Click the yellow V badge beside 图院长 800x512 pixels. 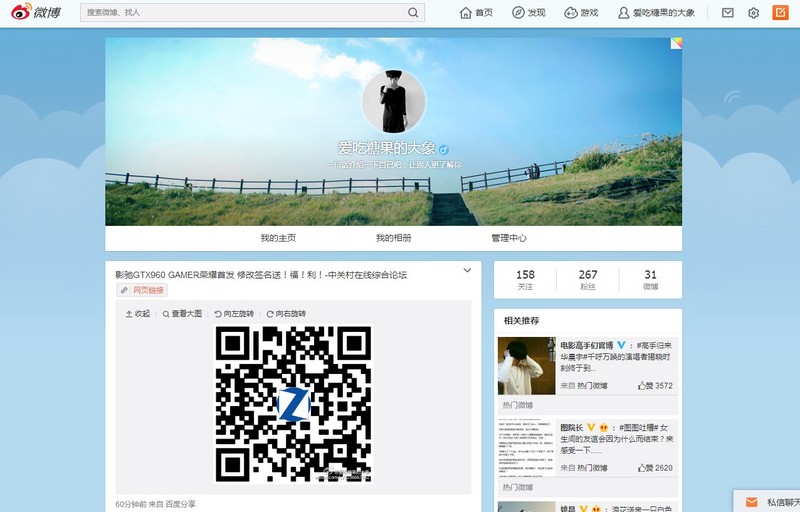[x=591, y=427]
